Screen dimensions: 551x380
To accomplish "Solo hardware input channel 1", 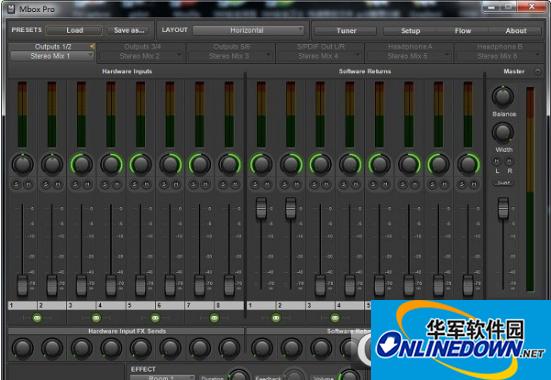I will click(16, 184).
